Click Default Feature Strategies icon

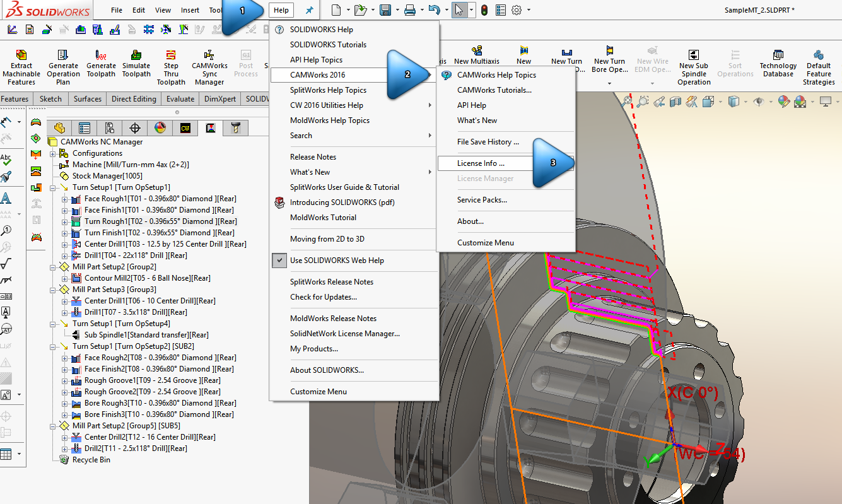[x=819, y=56]
